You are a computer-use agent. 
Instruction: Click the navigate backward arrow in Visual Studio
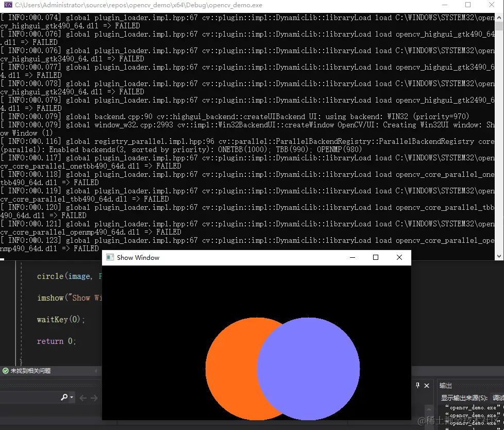[83, 398]
